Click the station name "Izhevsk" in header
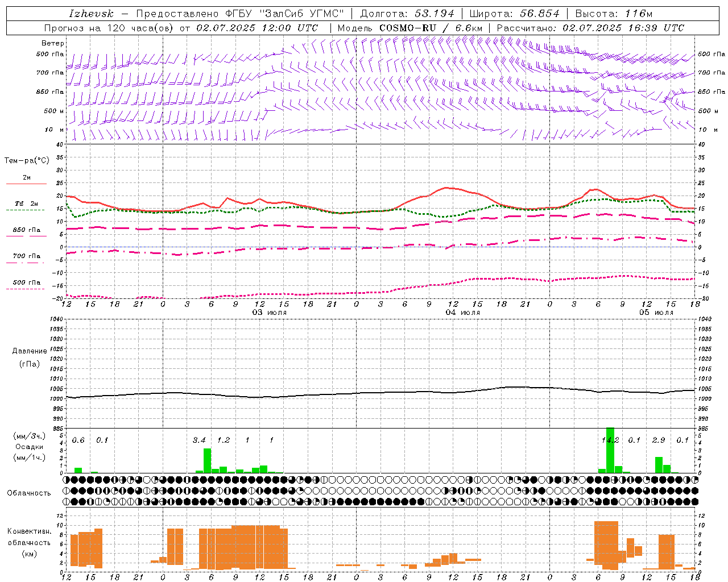Image resolution: width=728 pixels, height=582 pixels. (x=91, y=14)
